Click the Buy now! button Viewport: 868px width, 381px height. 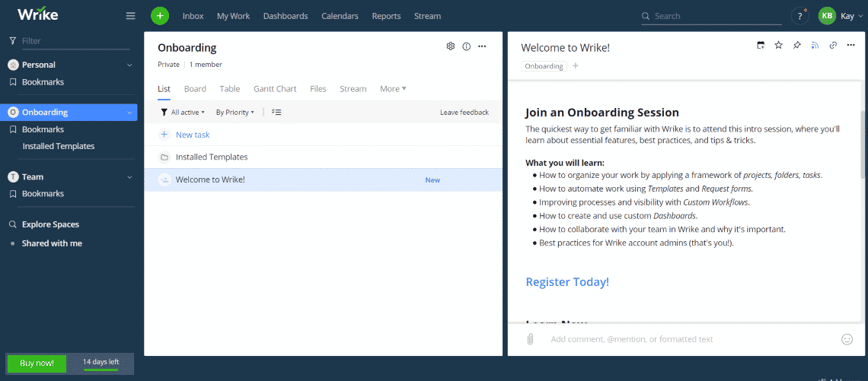pos(37,364)
